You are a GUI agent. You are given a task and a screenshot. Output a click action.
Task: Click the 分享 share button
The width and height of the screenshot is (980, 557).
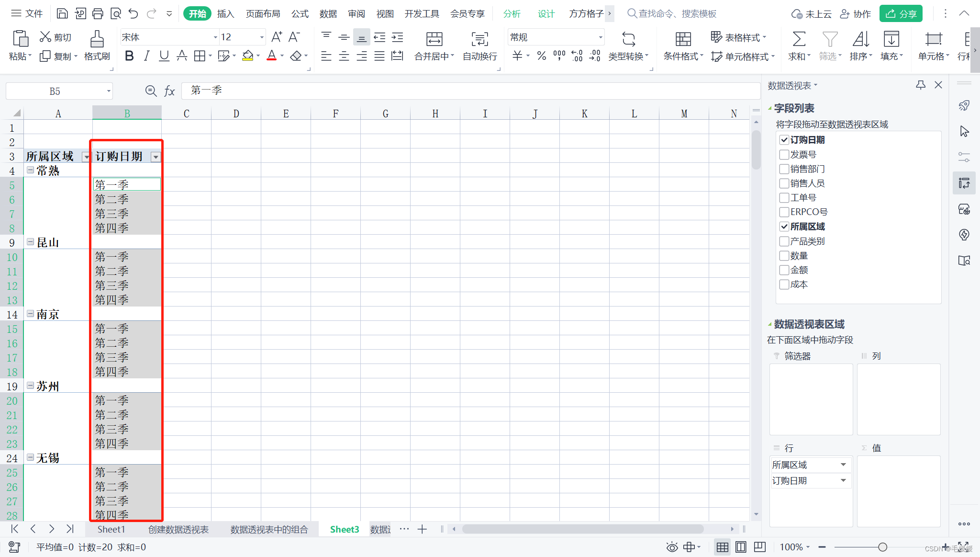(x=901, y=14)
